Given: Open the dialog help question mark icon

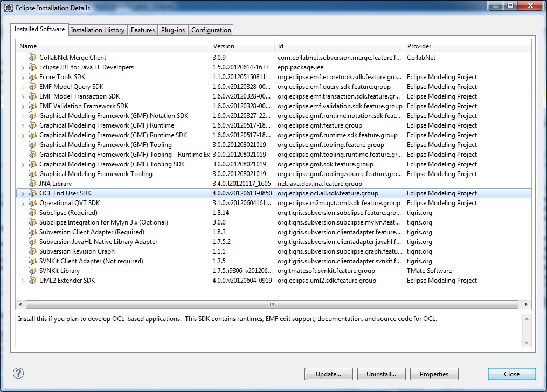Looking at the screenshot, I should click(18, 374).
